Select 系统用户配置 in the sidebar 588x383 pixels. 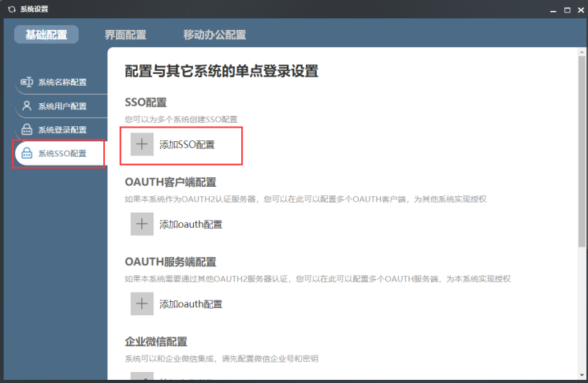tap(61, 106)
